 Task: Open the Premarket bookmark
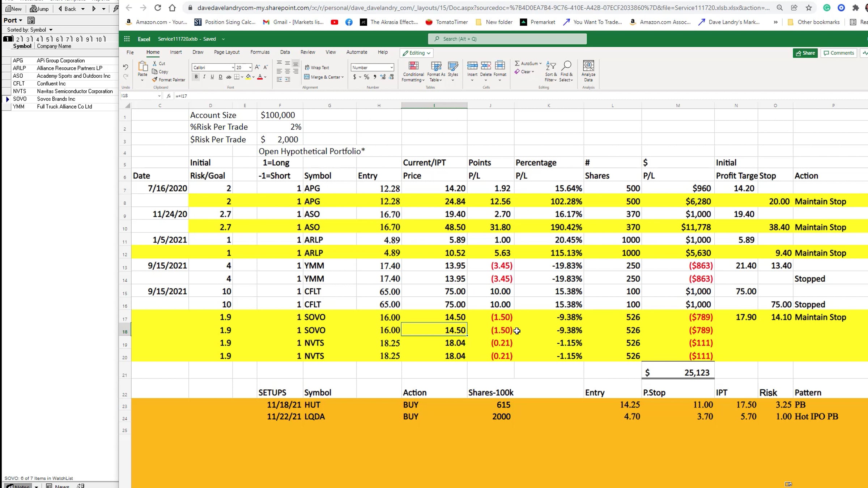[537, 22]
